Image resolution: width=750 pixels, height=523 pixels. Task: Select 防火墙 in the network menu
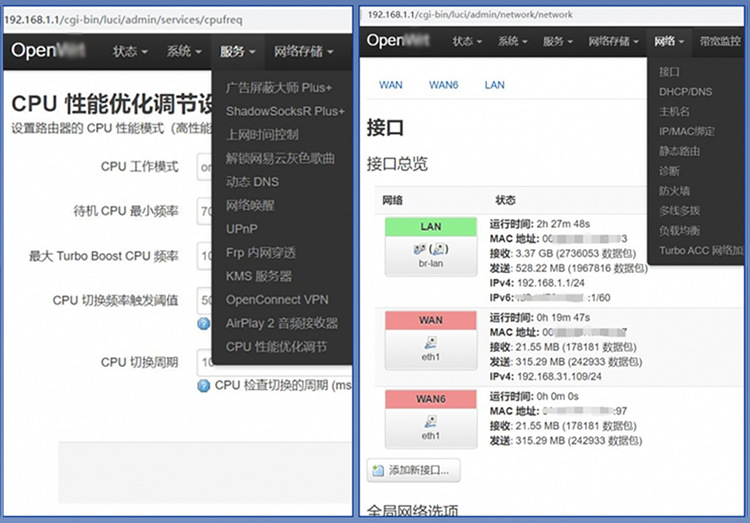pos(674,191)
